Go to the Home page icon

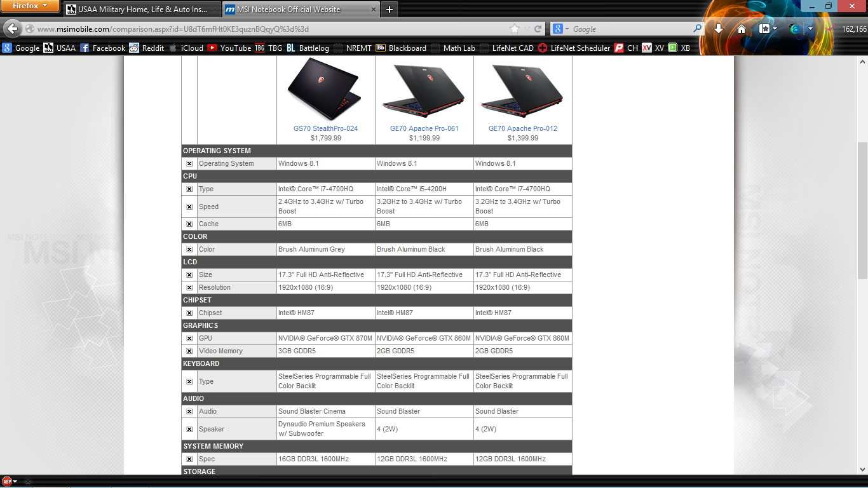coord(741,29)
